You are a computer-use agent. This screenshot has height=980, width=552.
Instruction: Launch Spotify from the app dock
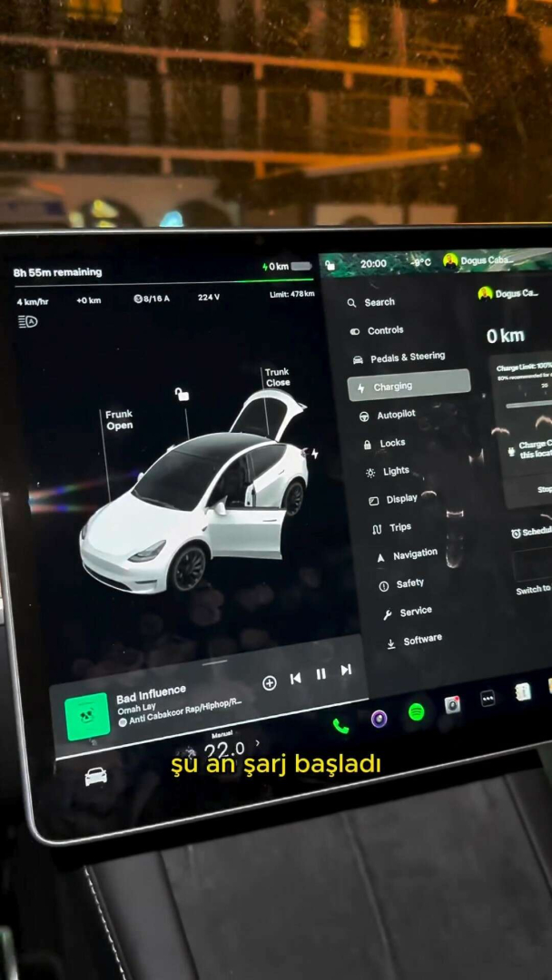coord(416,712)
